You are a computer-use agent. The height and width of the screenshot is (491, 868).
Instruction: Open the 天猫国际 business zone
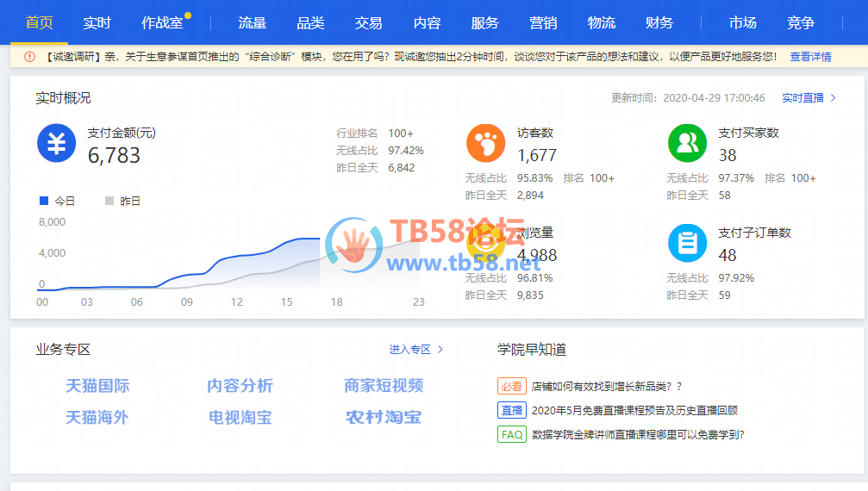coord(97,385)
